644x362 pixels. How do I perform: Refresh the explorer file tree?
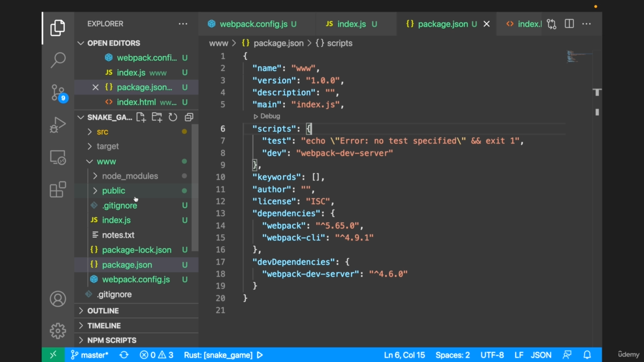[173, 117]
